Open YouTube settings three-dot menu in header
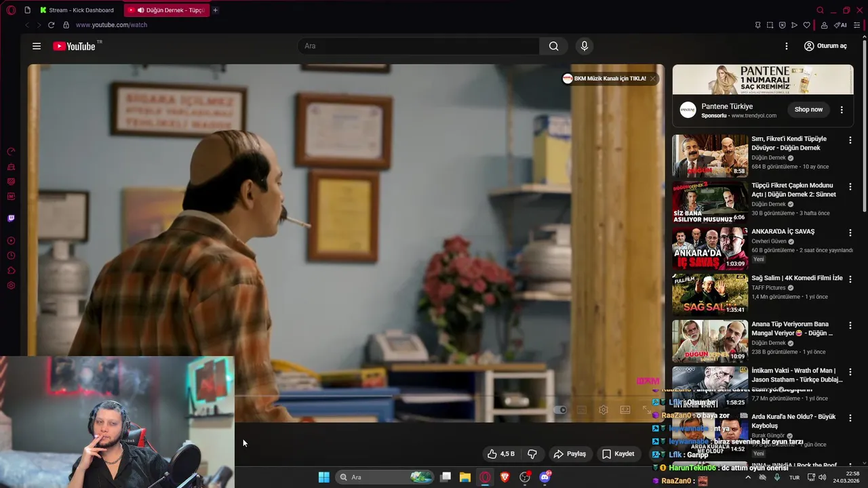The height and width of the screenshot is (488, 868). click(x=787, y=46)
